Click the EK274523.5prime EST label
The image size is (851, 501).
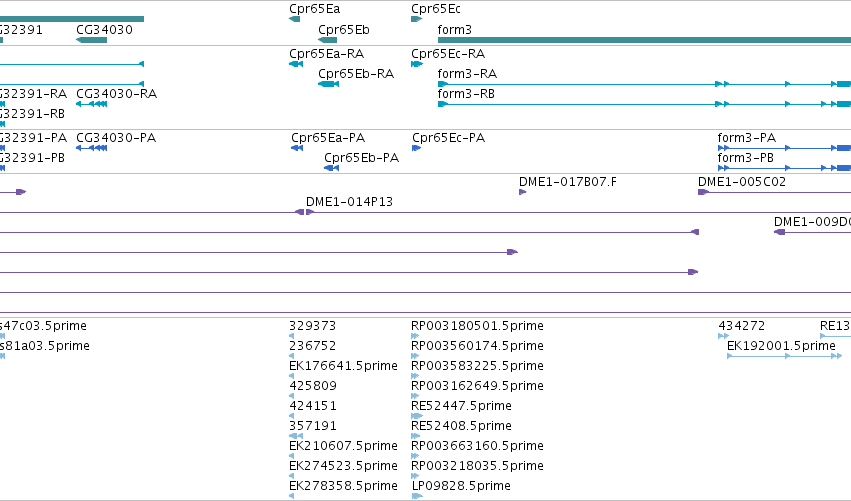pos(344,466)
